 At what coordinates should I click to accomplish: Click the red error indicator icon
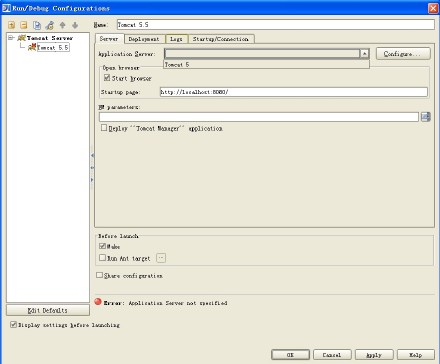pos(98,302)
